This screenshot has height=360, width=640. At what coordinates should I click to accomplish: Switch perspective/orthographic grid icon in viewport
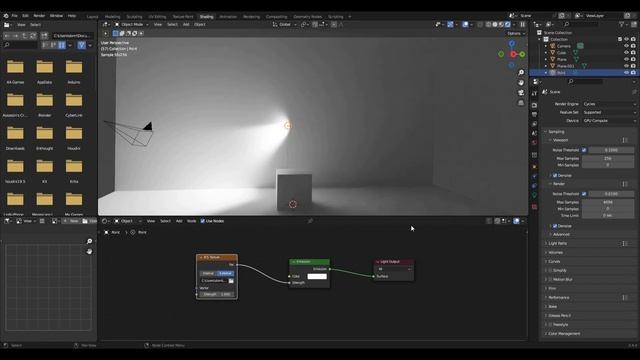(521, 103)
